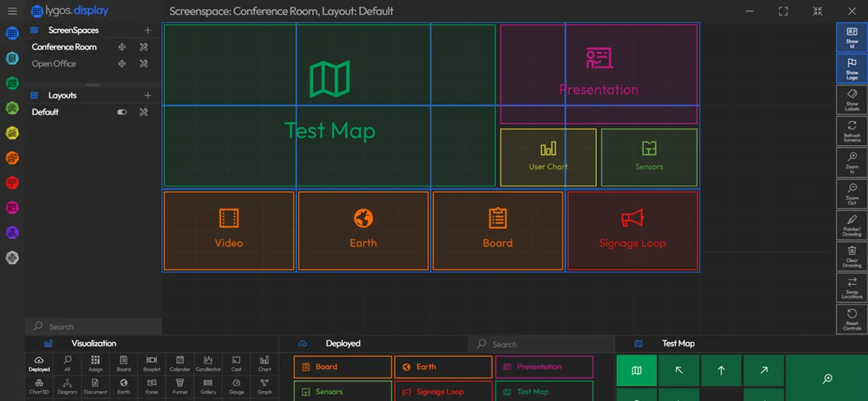
Task: Select Diagram visualization type
Action: tap(67, 386)
